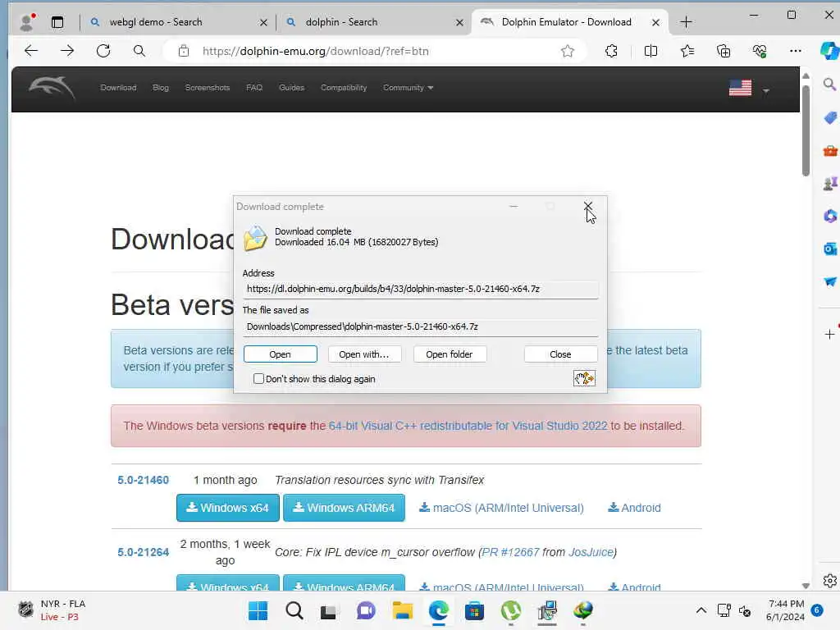This screenshot has width=840, height=630.
Task: Open the sidebar settings gear
Action: tap(830, 581)
